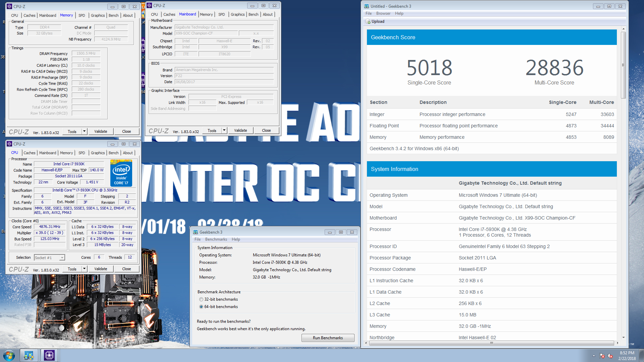
Task: Open Tools dropdown arrow in CPU window
Action: coord(85,269)
